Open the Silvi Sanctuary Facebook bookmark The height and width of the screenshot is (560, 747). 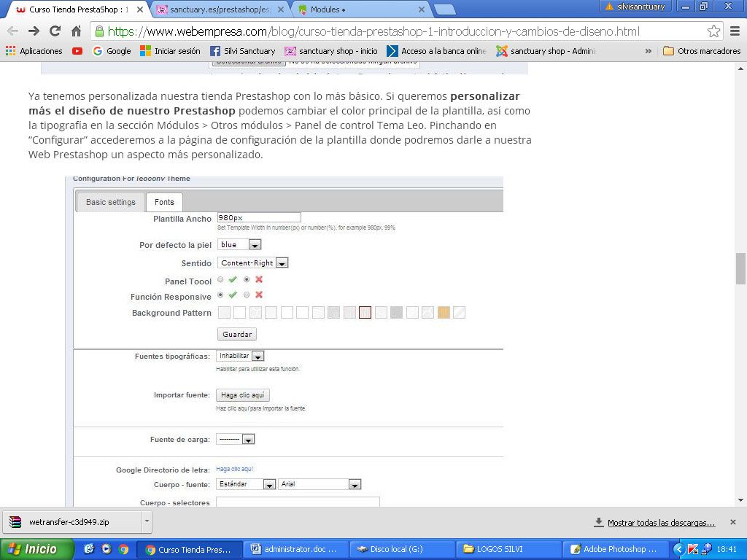click(242, 51)
